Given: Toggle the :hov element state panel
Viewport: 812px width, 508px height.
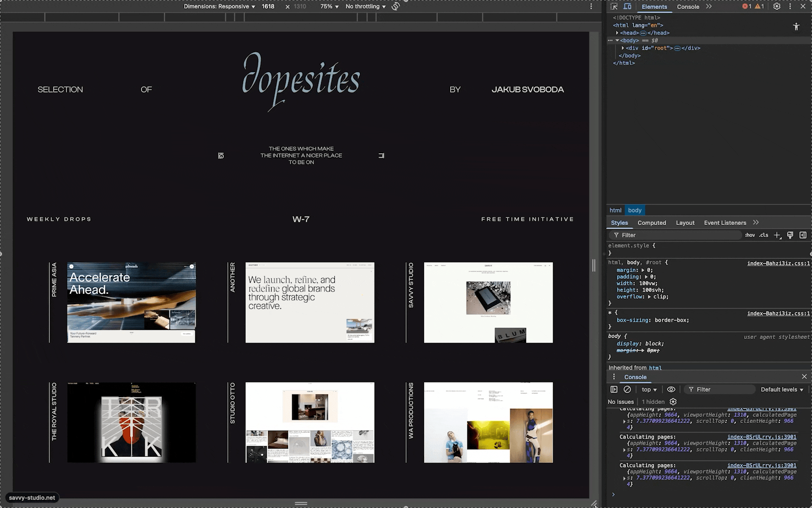Looking at the screenshot, I should tap(750, 235).
